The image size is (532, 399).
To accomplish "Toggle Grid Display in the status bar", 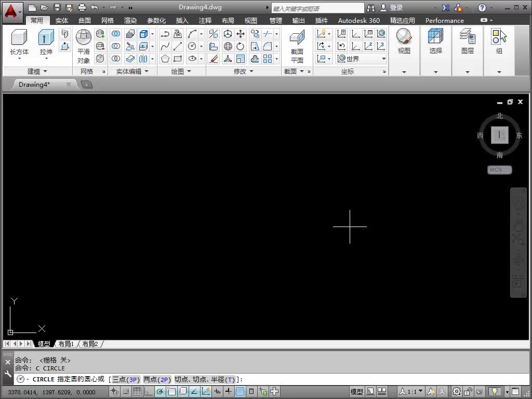I will 137,392.
